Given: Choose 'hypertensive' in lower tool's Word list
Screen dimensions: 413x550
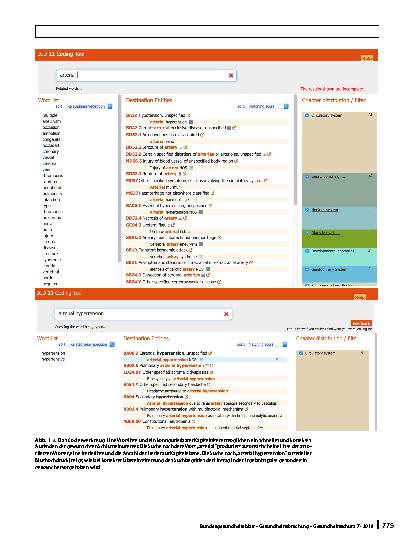Looking at the screenshot, I should pyautogui.click(x=53, y=359).
